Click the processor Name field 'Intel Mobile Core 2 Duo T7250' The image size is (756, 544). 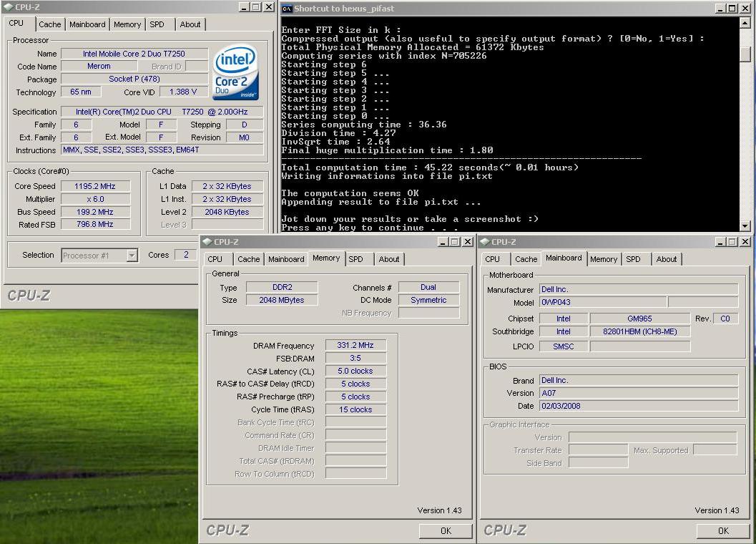click(134, 54)
